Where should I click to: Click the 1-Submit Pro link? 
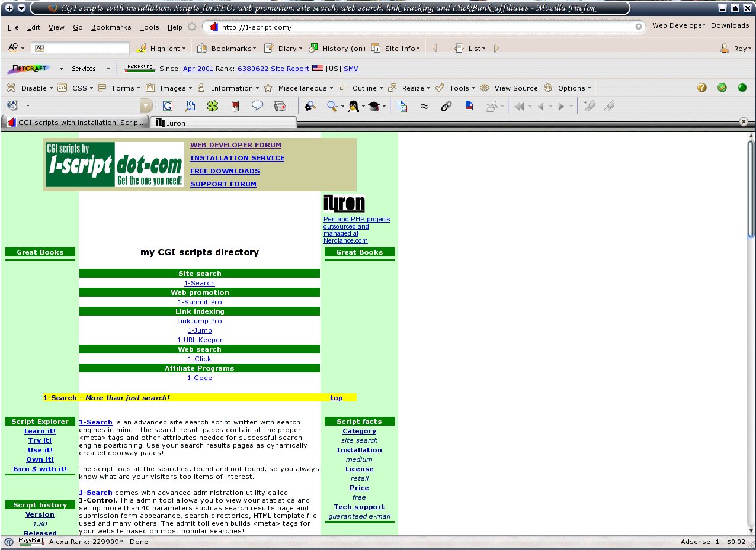[200, 302]
